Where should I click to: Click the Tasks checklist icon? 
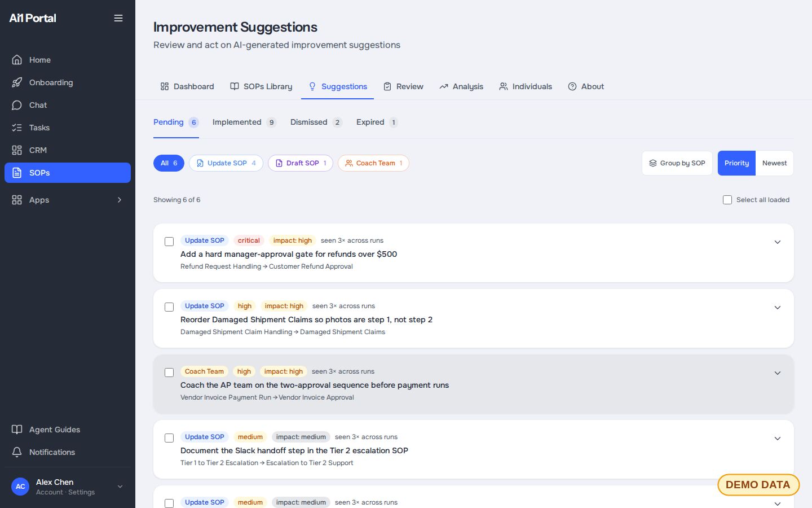(x=17, y=128)
